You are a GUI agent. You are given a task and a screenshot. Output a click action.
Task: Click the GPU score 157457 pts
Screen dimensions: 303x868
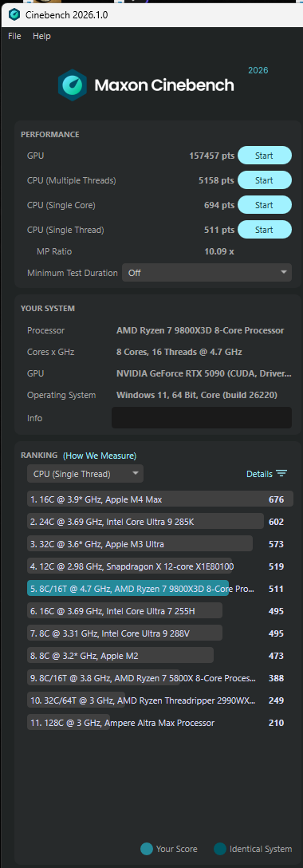point(212,156)
